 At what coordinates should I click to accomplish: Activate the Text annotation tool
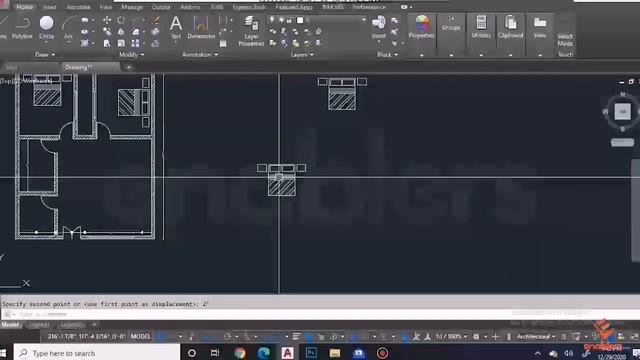point(176,27)
